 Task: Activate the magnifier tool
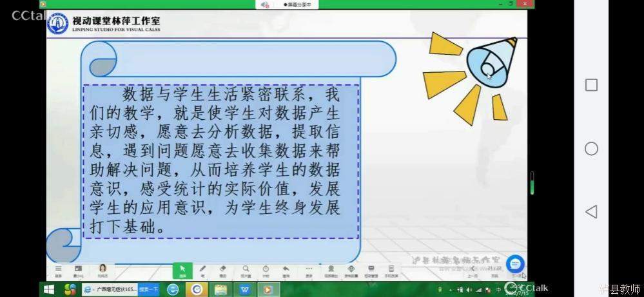(x=246, y=271)
